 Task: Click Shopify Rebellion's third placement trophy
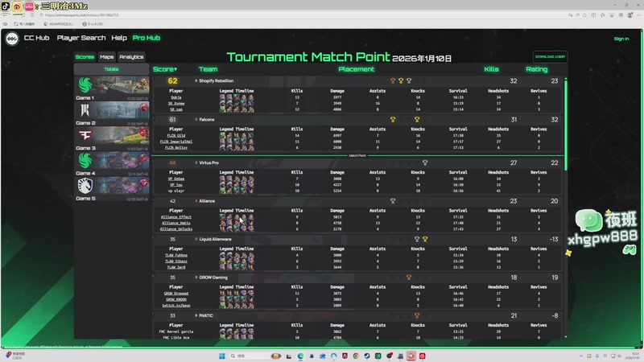409,81
